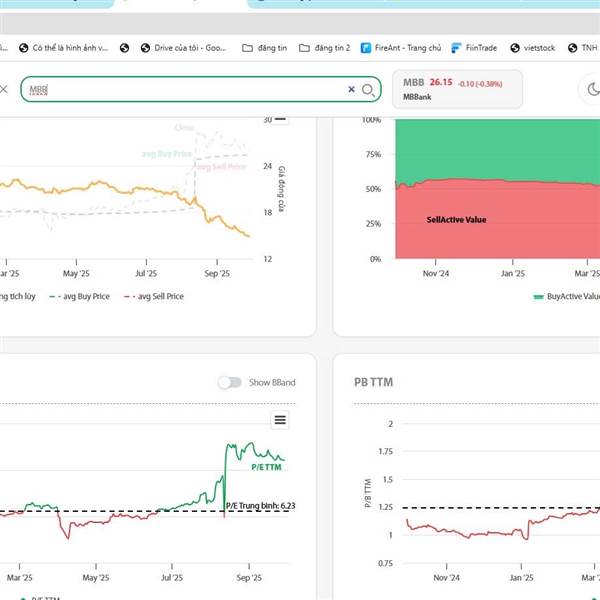Enable the Show BBand switch
The height and width of the screenshot is (600, 600).
coord(230,382)
